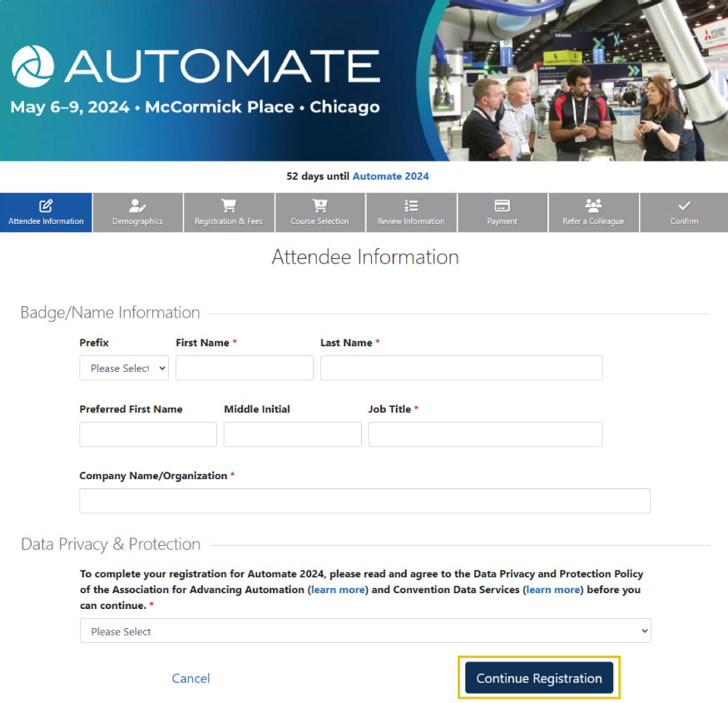728x703 pixels.
Task: Go to the Confirm step label
Action: [x=684, y=221]
